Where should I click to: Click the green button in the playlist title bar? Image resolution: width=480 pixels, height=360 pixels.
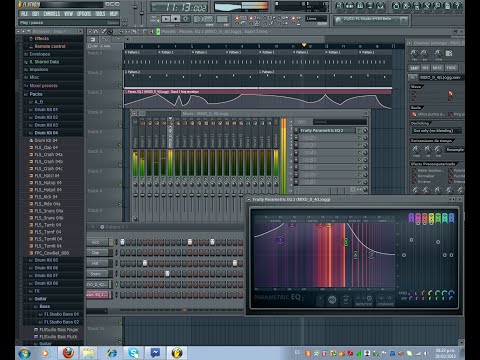coord(158,32)
